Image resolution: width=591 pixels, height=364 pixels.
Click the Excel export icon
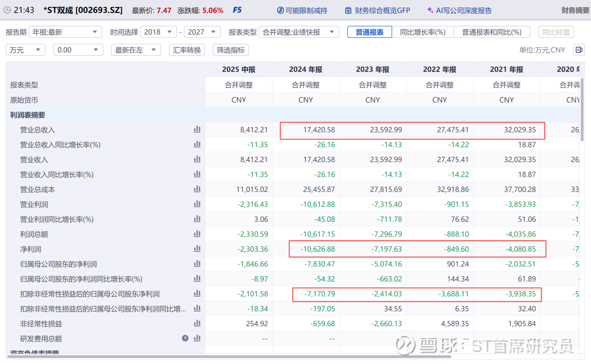point(578,50)
